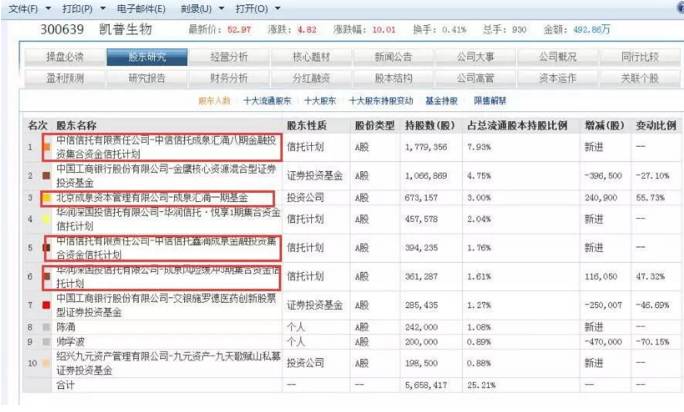684x412 pixels.
Task: Click the 基金持股 link
Action: click(x=441, y=101)
